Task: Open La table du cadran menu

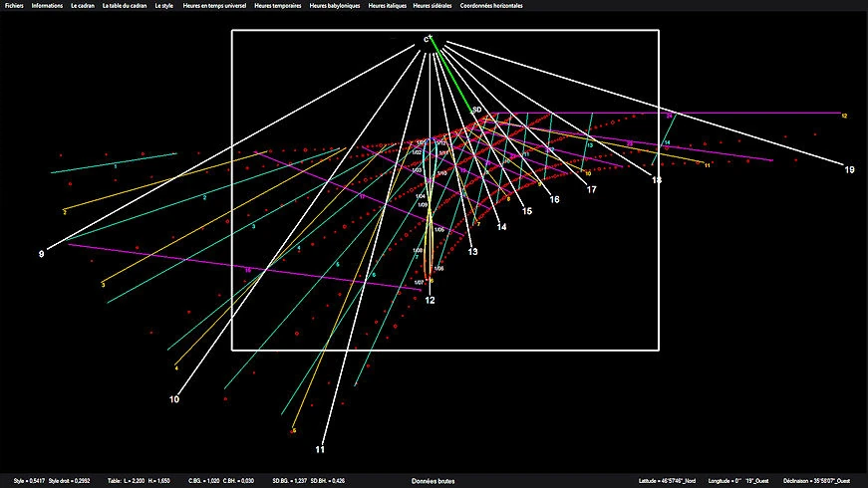Action: pyautogui.click(x=126, y=6)
